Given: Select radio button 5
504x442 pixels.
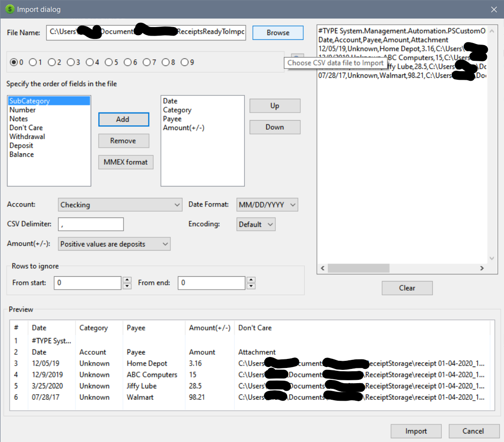Looking at the screenshot, I should 109,62.
